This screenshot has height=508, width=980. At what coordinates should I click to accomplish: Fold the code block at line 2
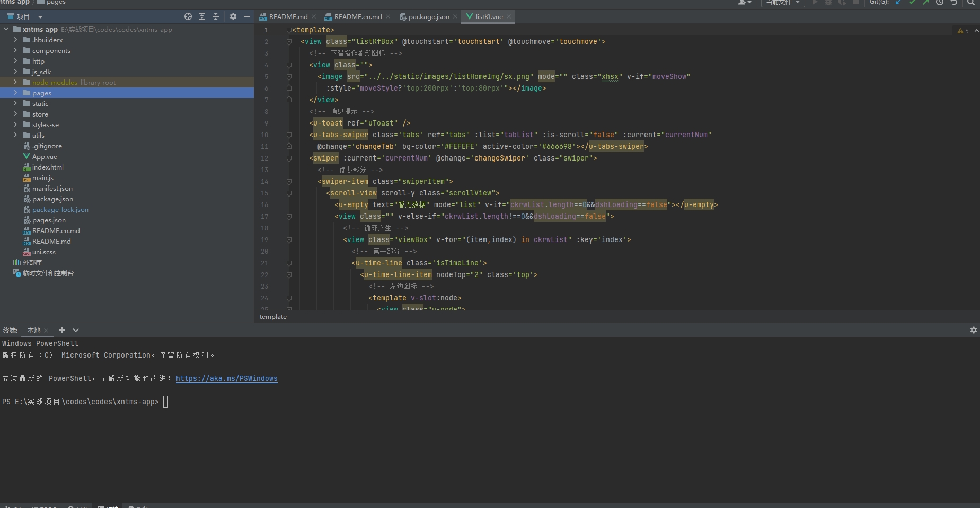[289, 41]
